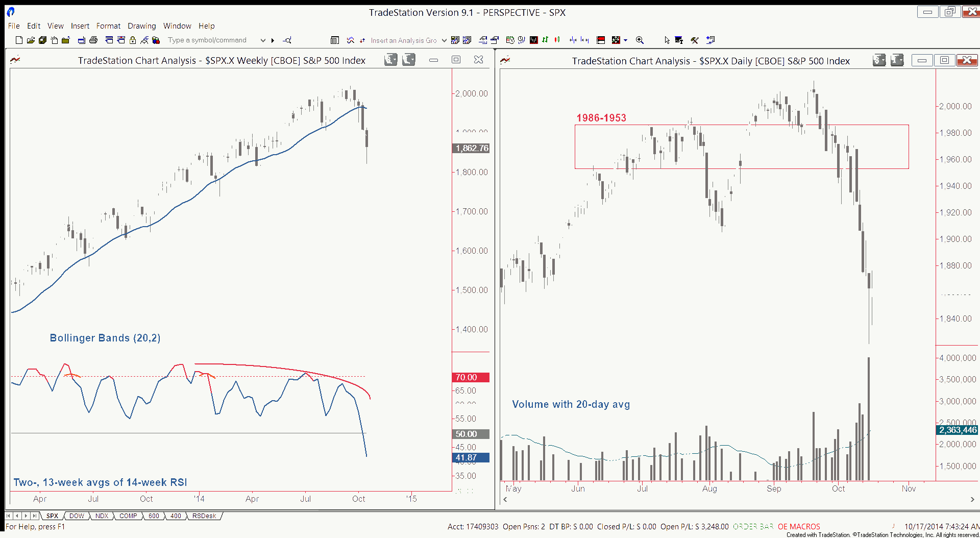The image size is (980, 538).
Task: Jump to last workspace tab arrow
Action: (x=34, y=516)
